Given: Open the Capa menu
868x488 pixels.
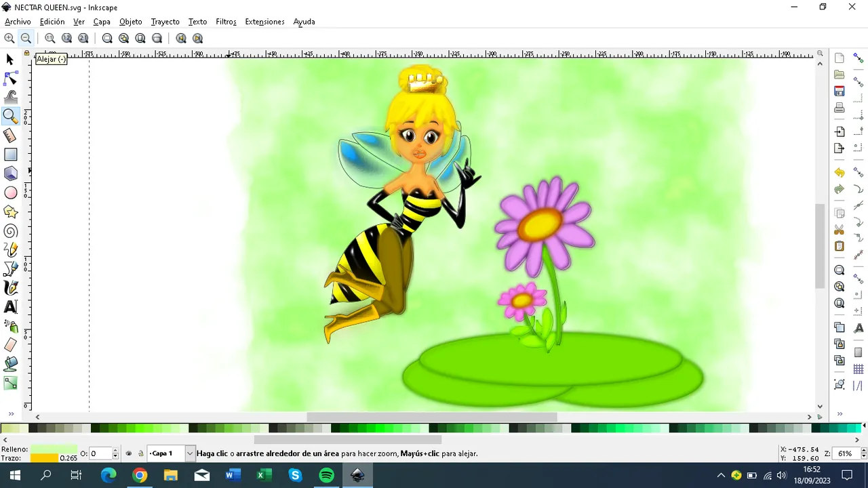Looking at the screenshot, I should pos(102,22).
